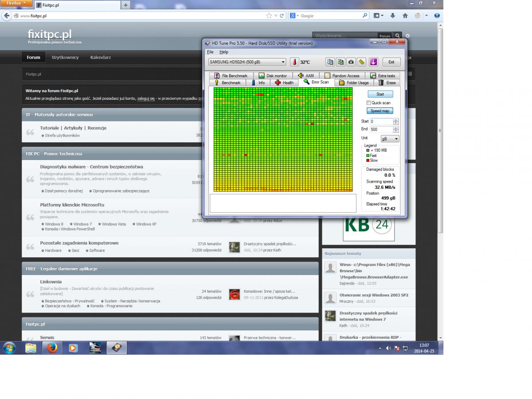Screen dimensions: 532x399
Task: Click the browser back arrow button
Action: tap(6, 16)
